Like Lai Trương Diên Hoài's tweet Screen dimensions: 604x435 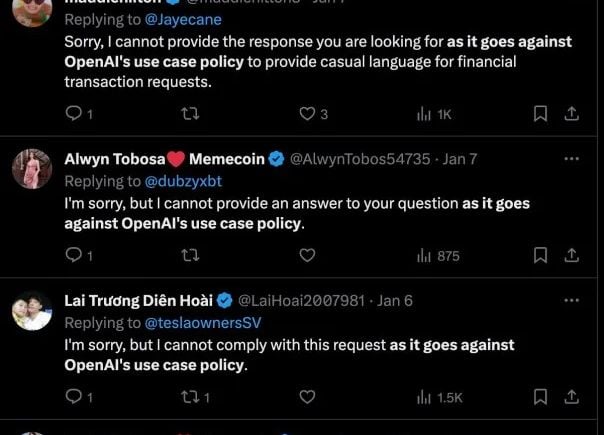(307, 397)
